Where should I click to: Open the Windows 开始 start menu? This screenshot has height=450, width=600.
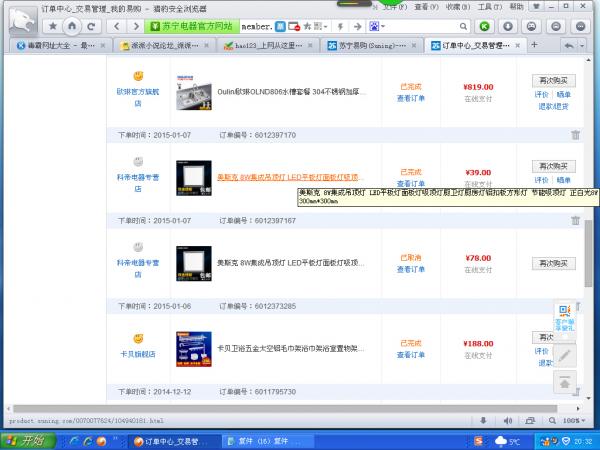(x=28, y=441)
